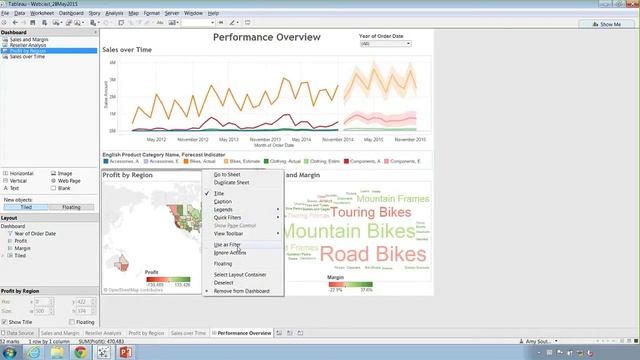Choose Remove from Dashboard
This screenshot has width=640, height=360.
click(242, 291)
